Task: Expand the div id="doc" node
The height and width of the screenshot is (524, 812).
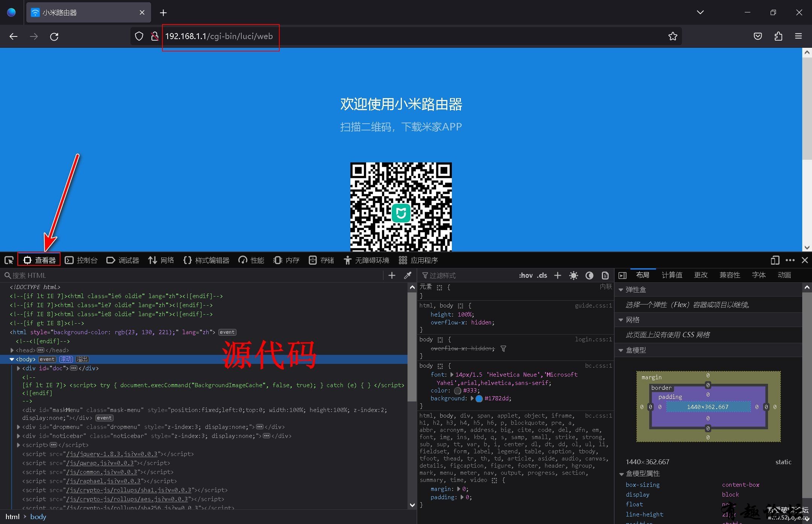Action: (18, 368)
